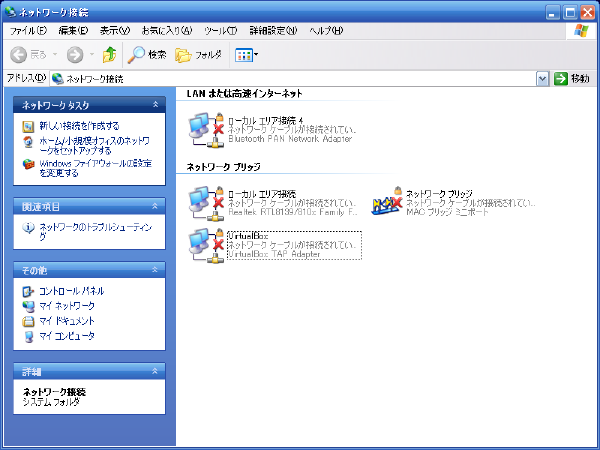
Task: Click the Go (移動) button
Action: 572,78
